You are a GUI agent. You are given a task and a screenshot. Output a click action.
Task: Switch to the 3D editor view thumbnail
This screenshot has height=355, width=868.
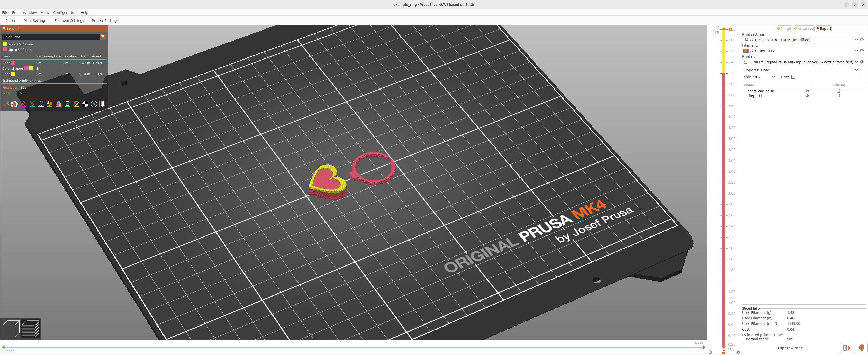coord(11,329)
